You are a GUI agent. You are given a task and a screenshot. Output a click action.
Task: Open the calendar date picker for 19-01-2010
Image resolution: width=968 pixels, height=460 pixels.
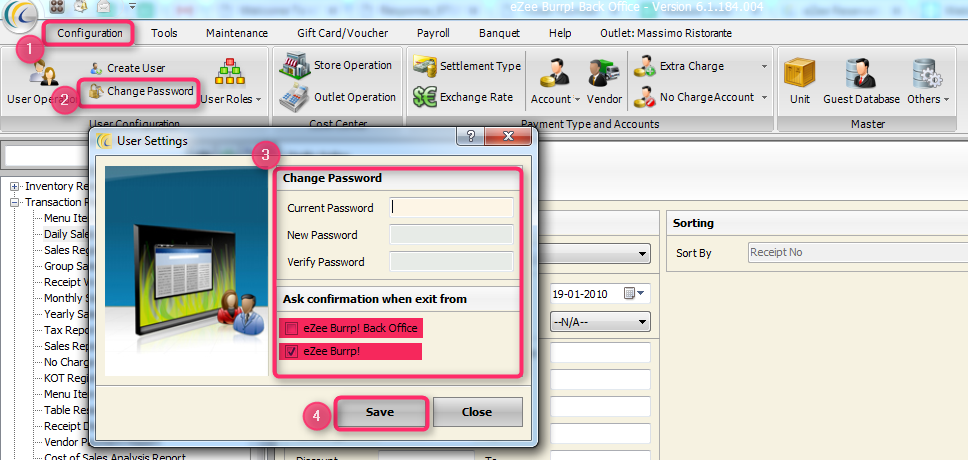coord(634,294)
